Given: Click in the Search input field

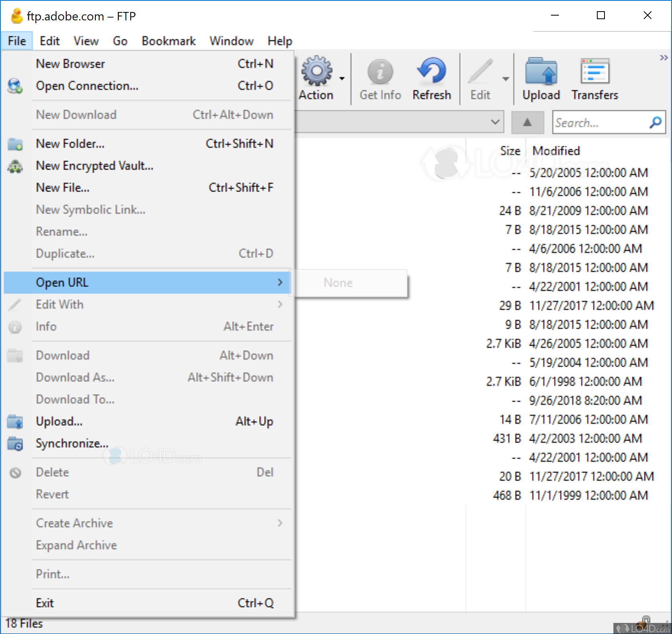Looking at the screenshot, I should tap(599, 123).
